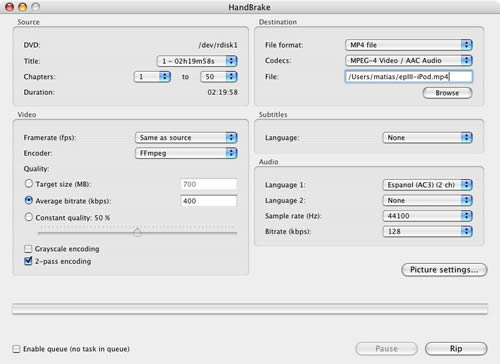This screenshot has height=364, width=500.
Task: Click the Pause button
Action: (x=386, y=349)
